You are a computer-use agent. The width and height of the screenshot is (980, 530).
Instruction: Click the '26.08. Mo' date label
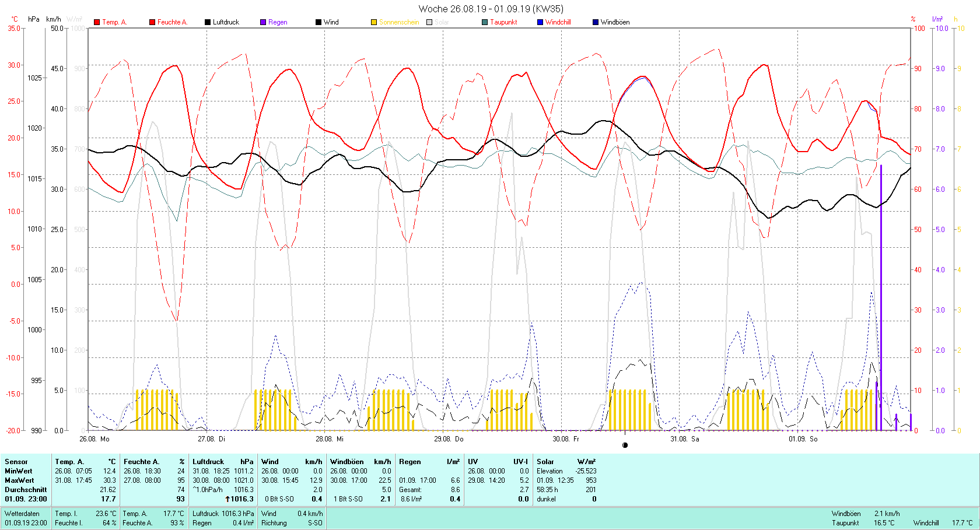[94, 439]
